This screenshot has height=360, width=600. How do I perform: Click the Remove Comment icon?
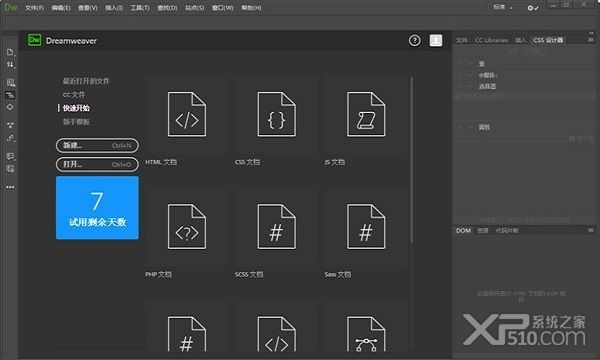click(10, 168)
